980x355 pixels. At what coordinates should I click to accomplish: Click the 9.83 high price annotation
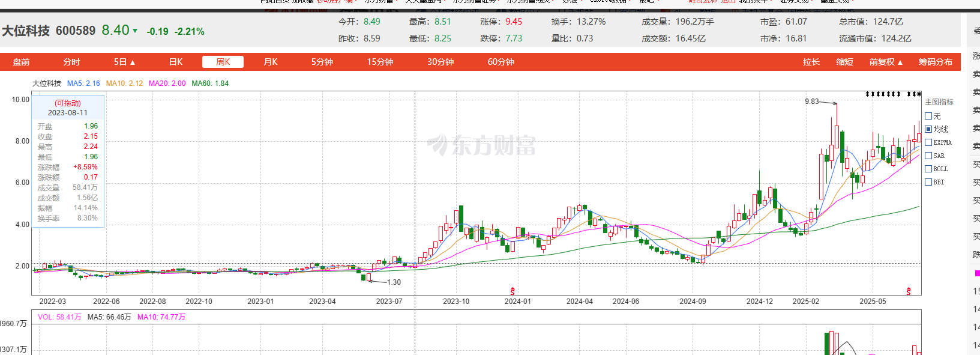pos(812,102)
